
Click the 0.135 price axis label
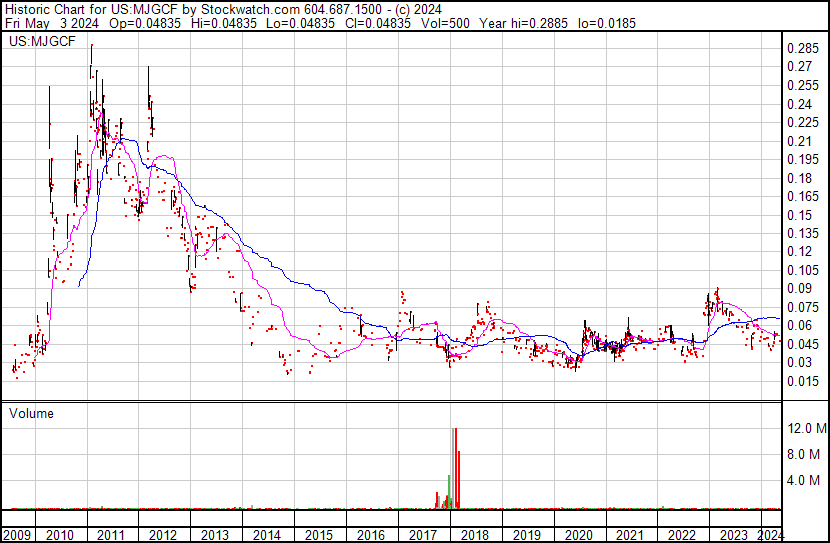coord(802,233)
